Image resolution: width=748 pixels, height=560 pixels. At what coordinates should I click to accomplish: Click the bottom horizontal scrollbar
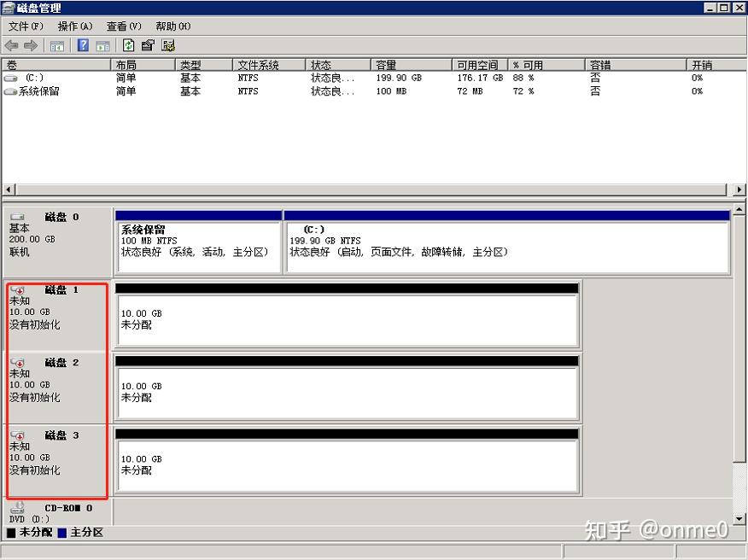(367, 190)
